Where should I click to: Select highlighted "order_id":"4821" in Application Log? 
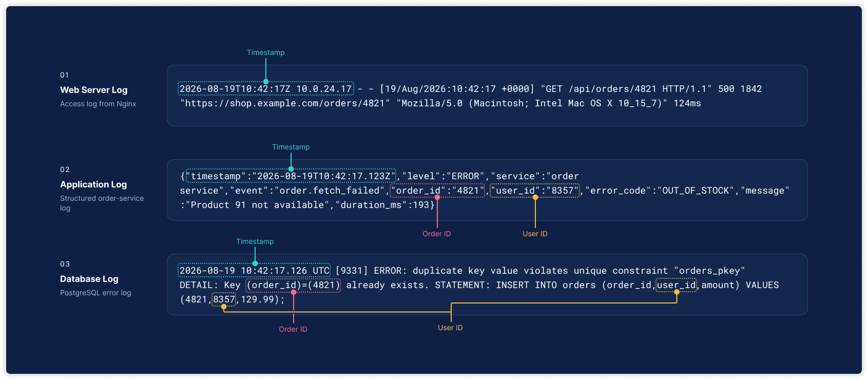click(x=437, y=191)
